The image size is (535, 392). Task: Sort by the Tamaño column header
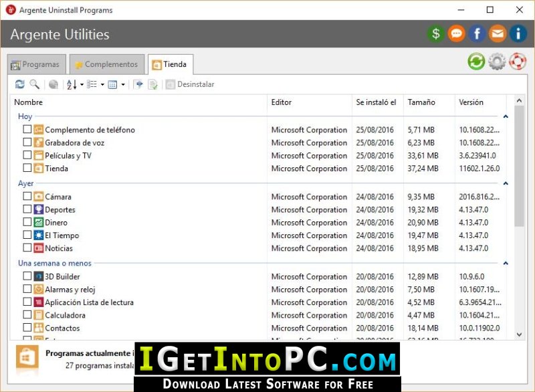[x=429, y=102]
